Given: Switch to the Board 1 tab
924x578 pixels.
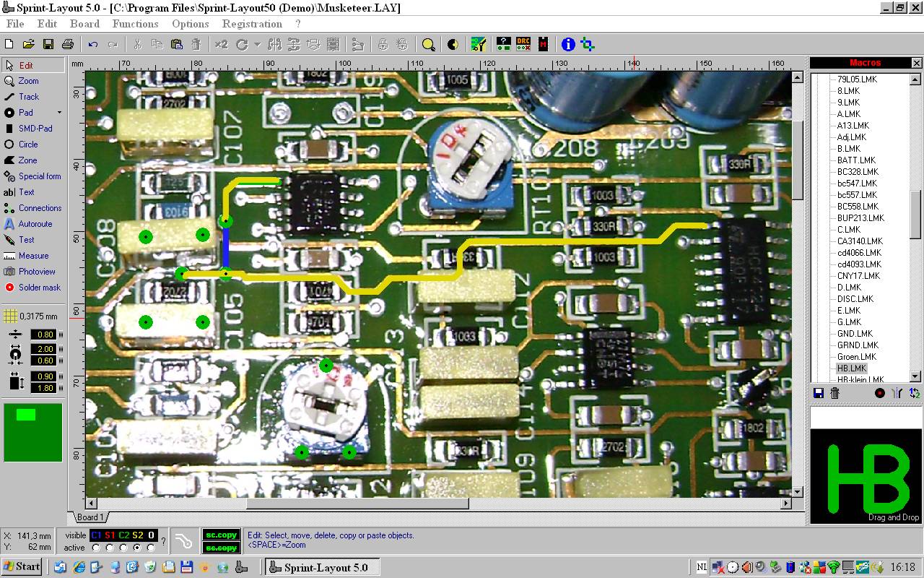Looking at the screenshot, I should tap(90, 517).
